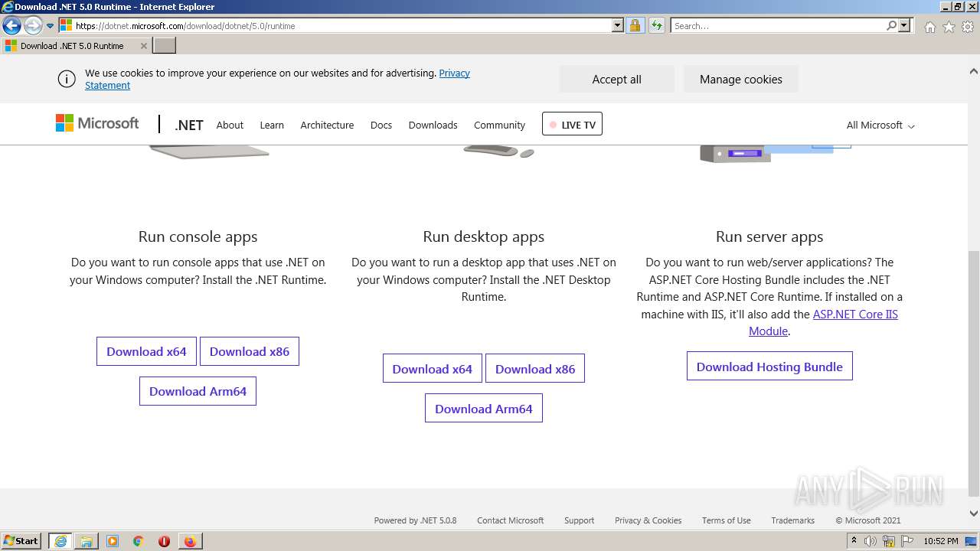Click the network tray icon
The width and height of the screenshot is (980, 551).
coord(888,541)
